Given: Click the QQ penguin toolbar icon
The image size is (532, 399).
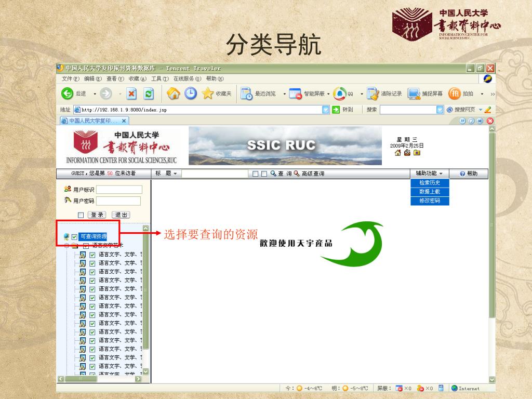Looking at the screenshot, I should pos(339,94).
